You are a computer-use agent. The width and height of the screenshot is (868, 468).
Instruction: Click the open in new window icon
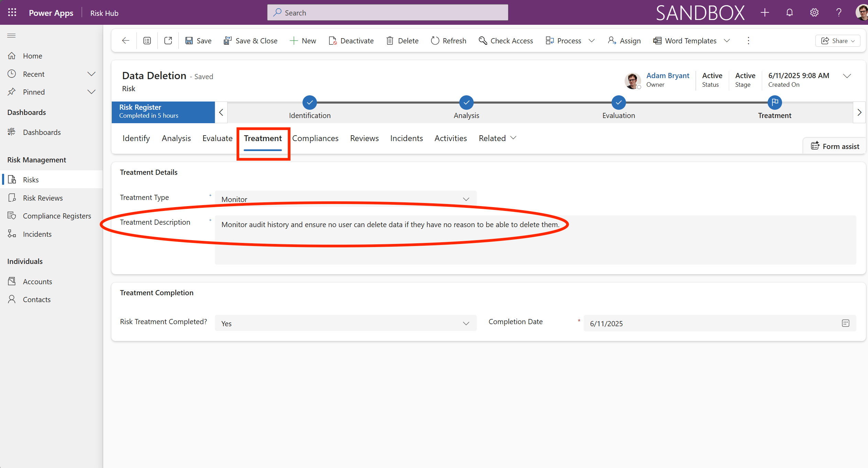tap(168, 41)
